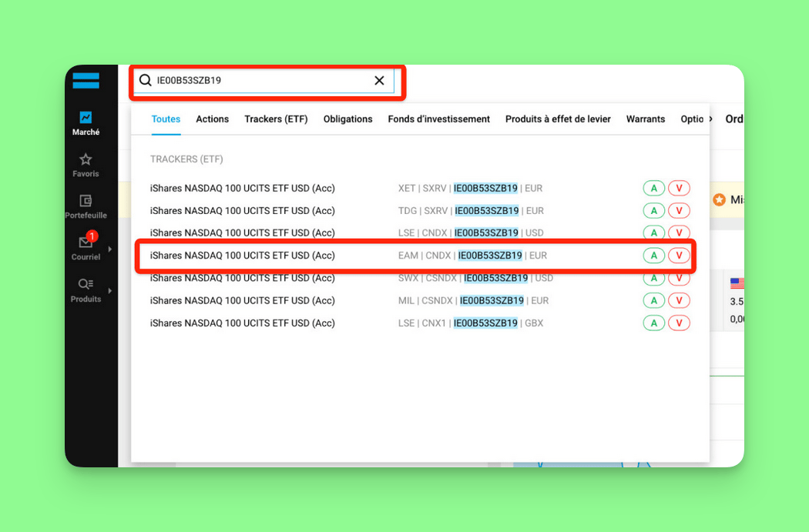Open Portefeuille wallet icon in sidebar

point(86,206)
